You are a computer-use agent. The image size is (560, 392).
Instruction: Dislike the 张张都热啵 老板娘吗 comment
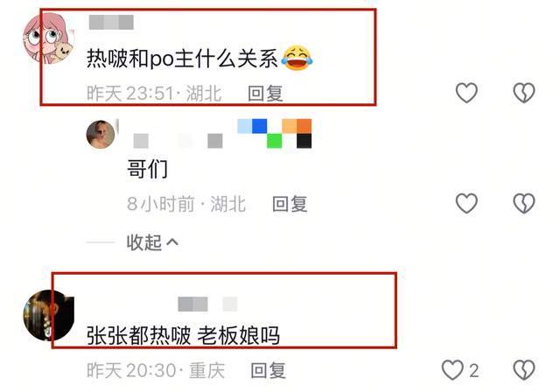pos(524,370)
